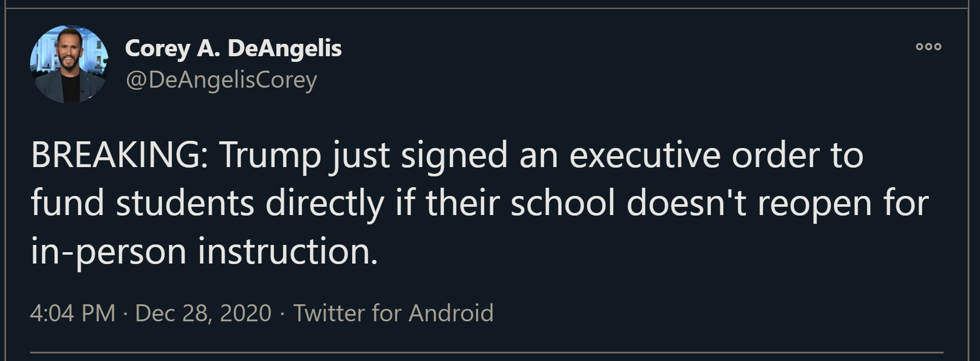Viewport: 980px width, 361px height.
Task: Click the 4:04 PM timestamp
Action: click(72, 313)
